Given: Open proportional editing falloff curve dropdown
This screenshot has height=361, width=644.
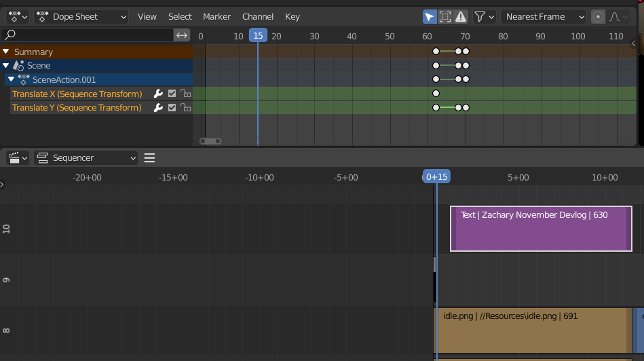Looking at the screenshot, I should coord(618,17).
